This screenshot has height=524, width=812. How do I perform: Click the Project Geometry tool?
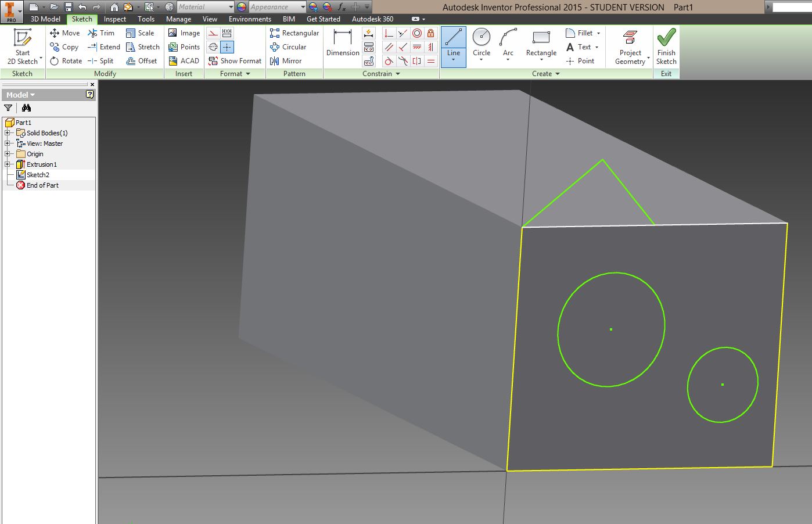[630, 46]
